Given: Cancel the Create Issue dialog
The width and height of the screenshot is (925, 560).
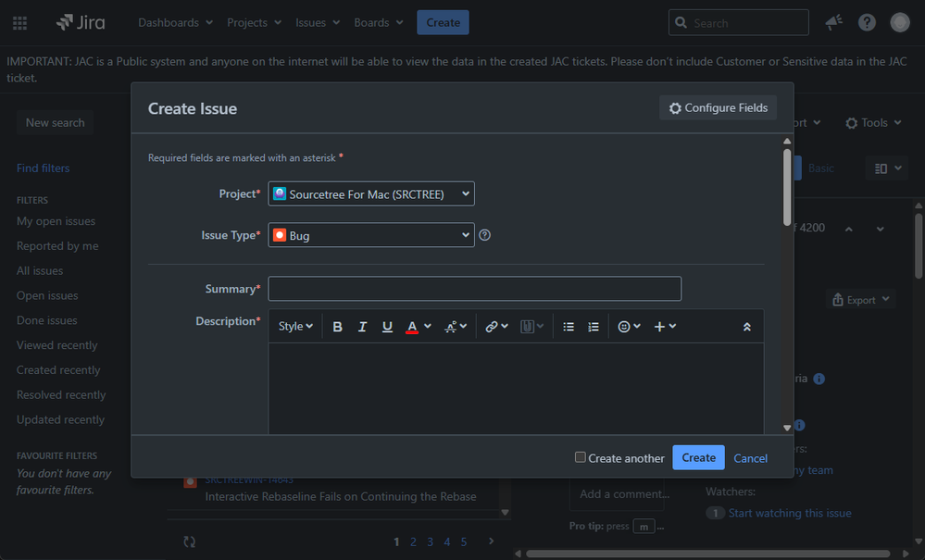Looking at the screenshot, I should [x=750, y=458].
